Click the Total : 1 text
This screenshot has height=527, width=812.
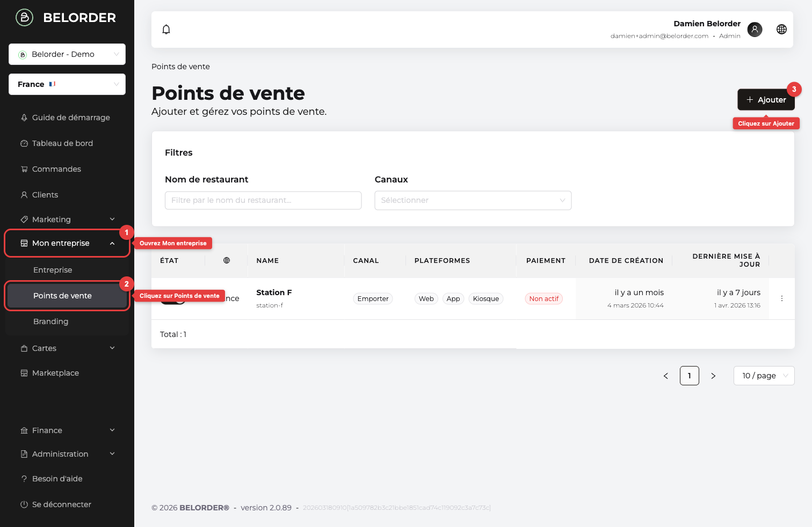coord(173,334)
